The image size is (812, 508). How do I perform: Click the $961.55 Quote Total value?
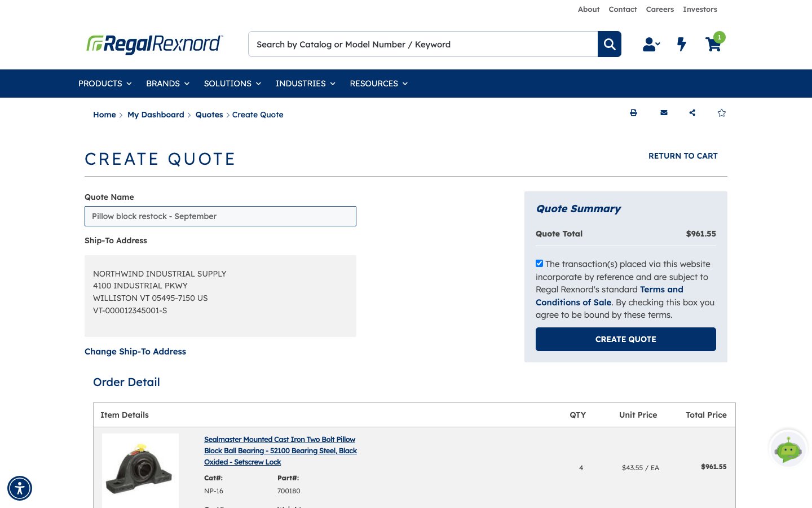tap(701, 234)
